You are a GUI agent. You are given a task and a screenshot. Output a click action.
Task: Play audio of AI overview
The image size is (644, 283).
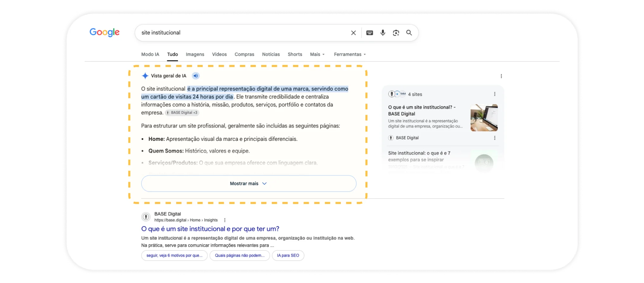pyautogui.click(x=196, y=76)
